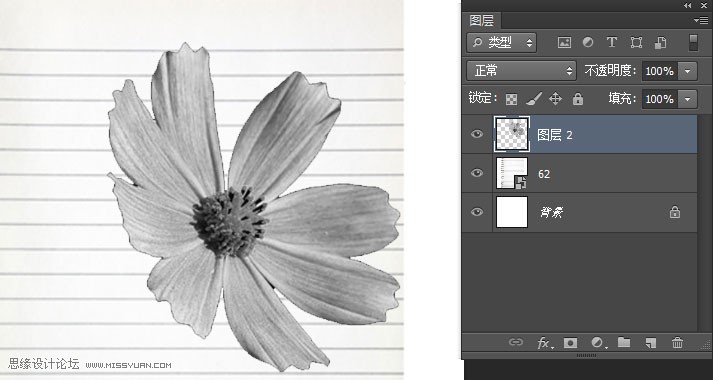Screen dimensions: 713x380
Task: Filter layers by smart object icon
Action: click(x=660, y=43)
